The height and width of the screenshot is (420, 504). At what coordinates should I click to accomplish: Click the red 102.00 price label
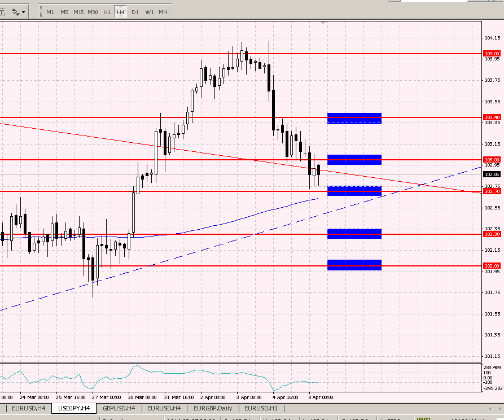click(492, 266)
